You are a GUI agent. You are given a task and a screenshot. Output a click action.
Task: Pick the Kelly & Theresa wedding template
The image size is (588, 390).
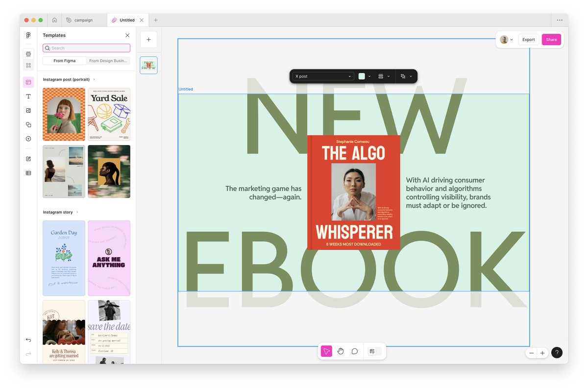(64, 332)
